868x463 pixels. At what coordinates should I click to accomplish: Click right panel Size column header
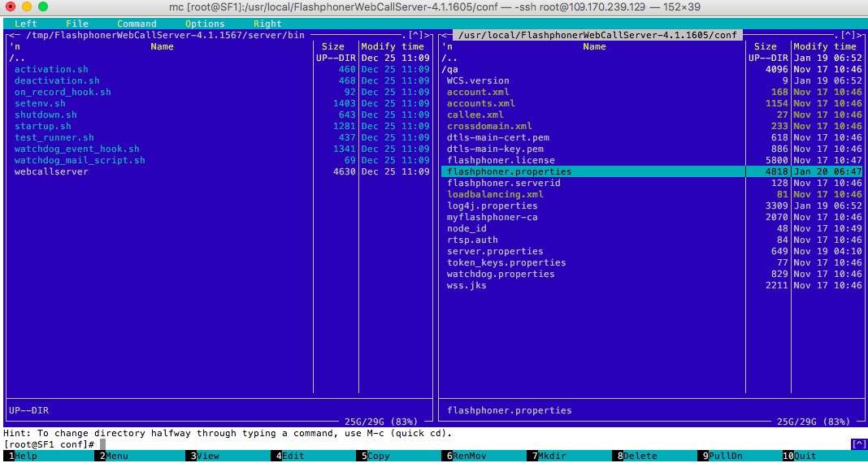pyautogui.click(x=765, y=47)
